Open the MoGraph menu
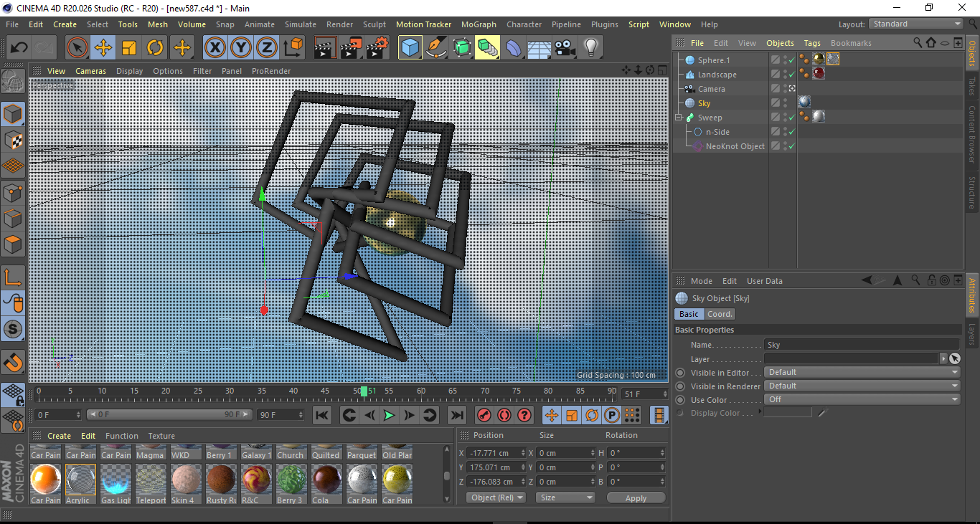Image resolution: width=980 pixels, height=524 pixels. pyautogui.click(x=479, y=24)
